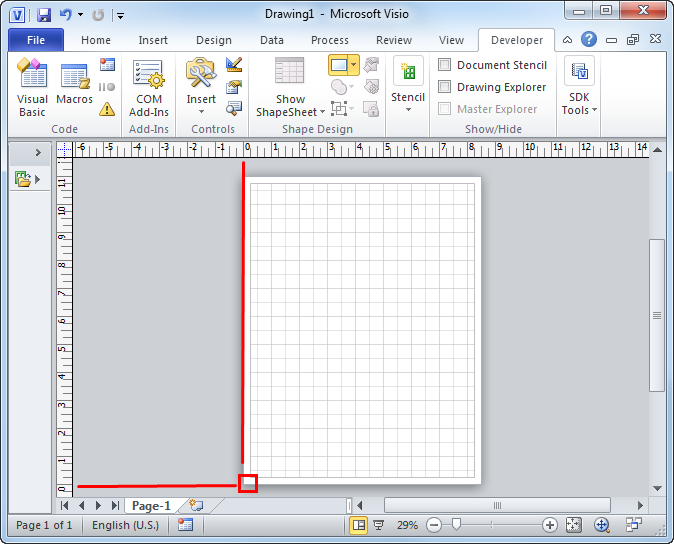
Task: Click the Macros icon
Action: (74, 87)
